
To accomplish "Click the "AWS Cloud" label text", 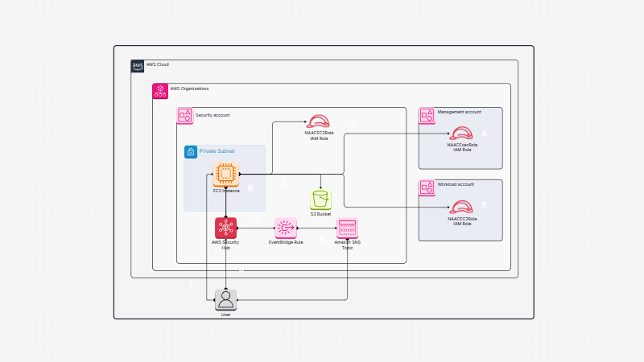I will [158, 64].
